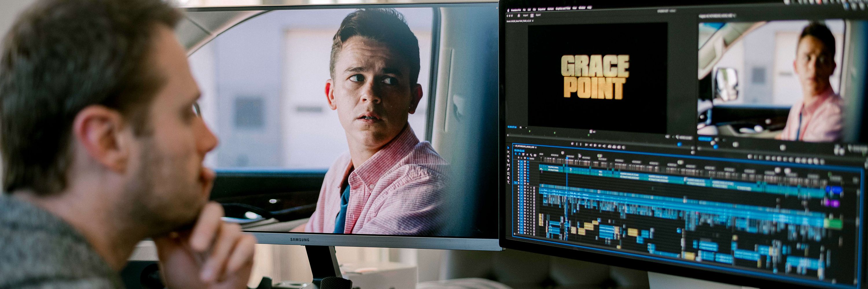This screenshot has width=868, height=289.
Task: Open the Source monitor panel menu
Action: (533, 21)
